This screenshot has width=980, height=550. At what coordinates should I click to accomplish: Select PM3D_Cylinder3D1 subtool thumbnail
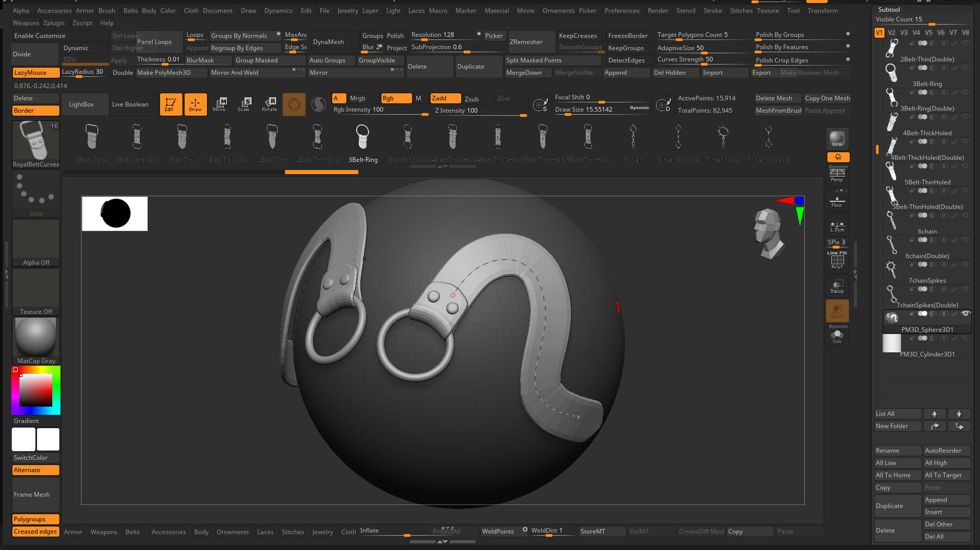click(x=891, y=344)
